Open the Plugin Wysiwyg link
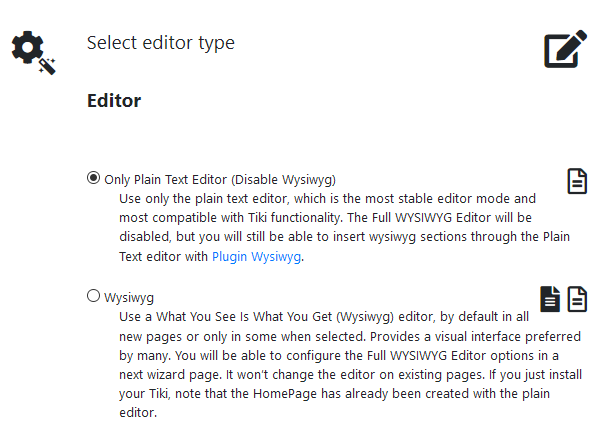This screenshot has height=441, width=608. point(257,257)
